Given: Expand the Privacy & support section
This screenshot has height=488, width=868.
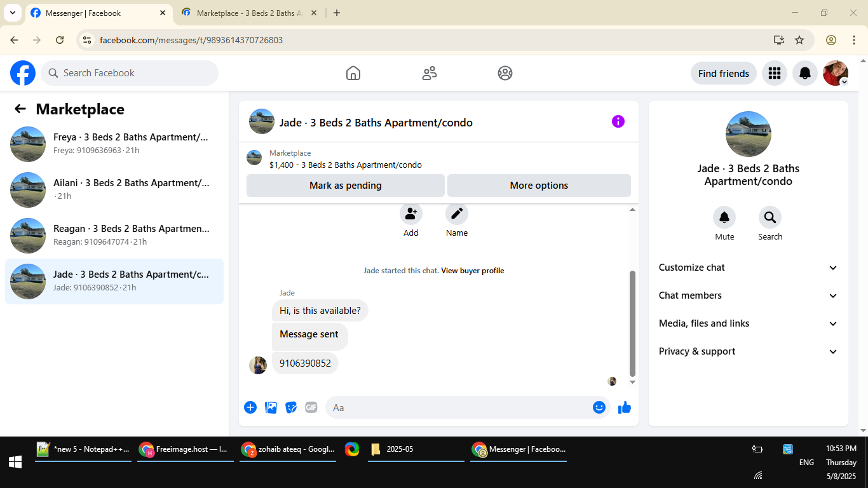Looking at the screenshot, I should [749, 351].
